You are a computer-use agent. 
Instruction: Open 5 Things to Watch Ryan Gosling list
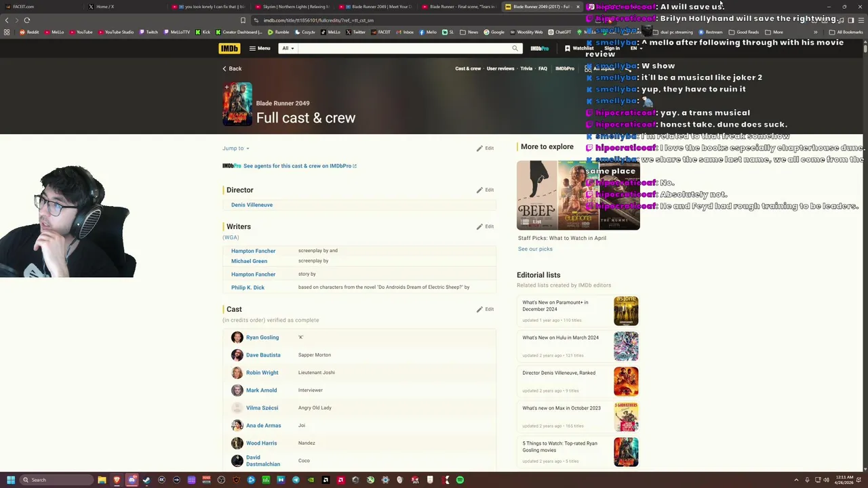[559, 447]
